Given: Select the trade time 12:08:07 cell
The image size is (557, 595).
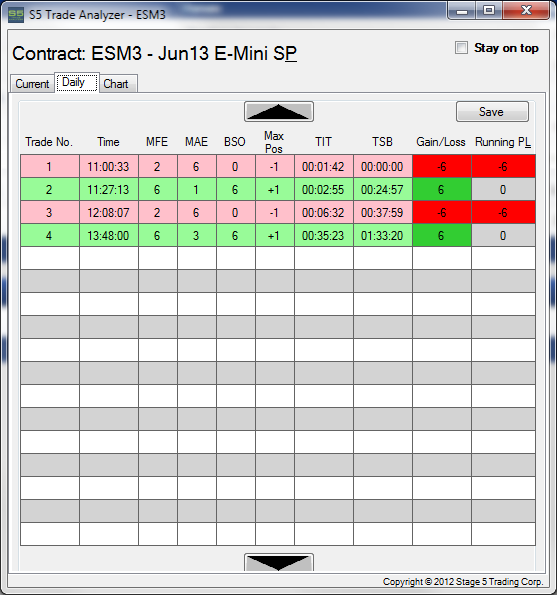Looking at the screenshot, I should [x=109, y=212].
